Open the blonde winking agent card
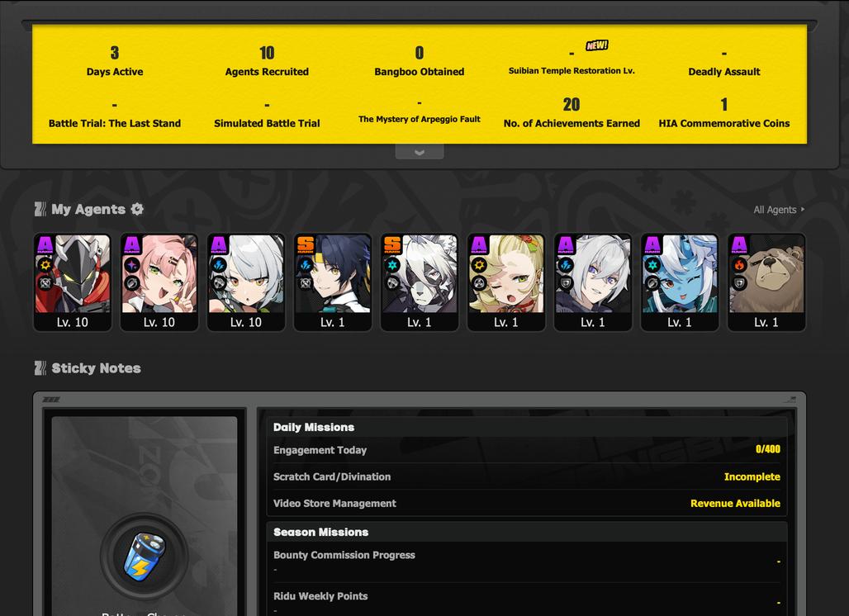The width and height of the screenshot is (849, 616). pyautogui.click(x=505, y=282)
